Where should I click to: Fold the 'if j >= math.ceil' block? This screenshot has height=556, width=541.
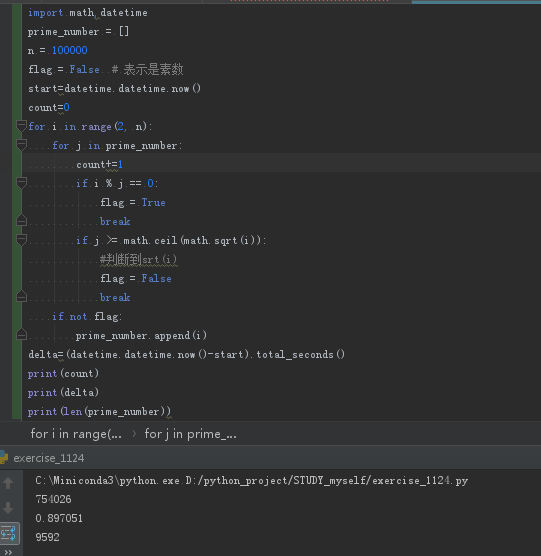click(x=21, y=240)
